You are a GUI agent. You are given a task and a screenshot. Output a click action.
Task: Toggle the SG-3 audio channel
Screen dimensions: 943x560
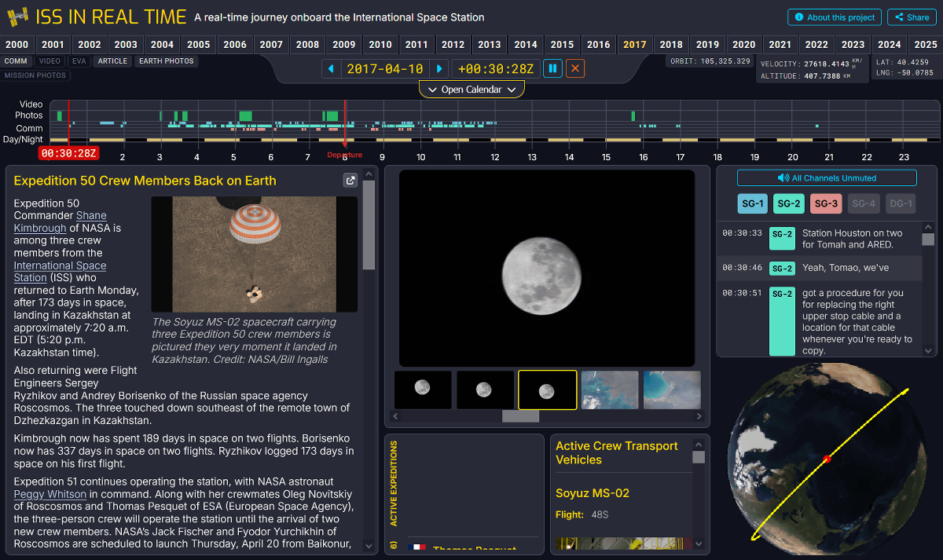click(826, 204)
